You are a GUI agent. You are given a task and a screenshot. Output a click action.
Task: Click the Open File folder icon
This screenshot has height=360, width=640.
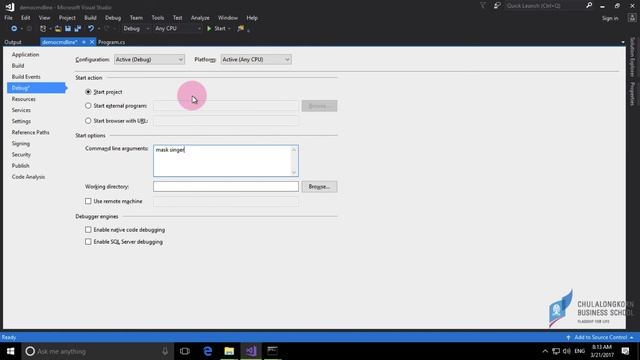coord(58,29)
